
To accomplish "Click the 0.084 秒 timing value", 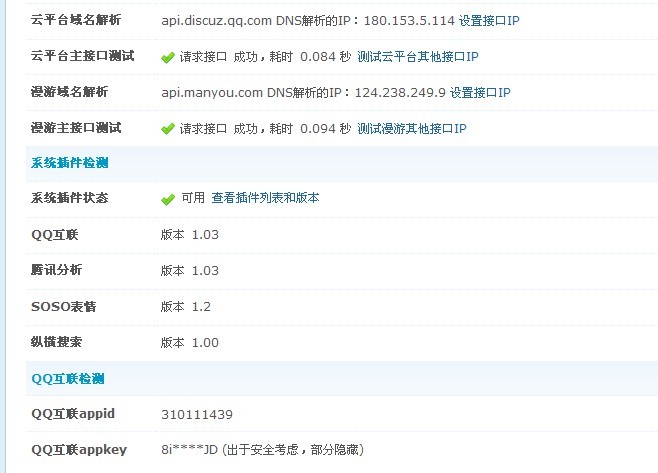I will (x=325, y=57).
